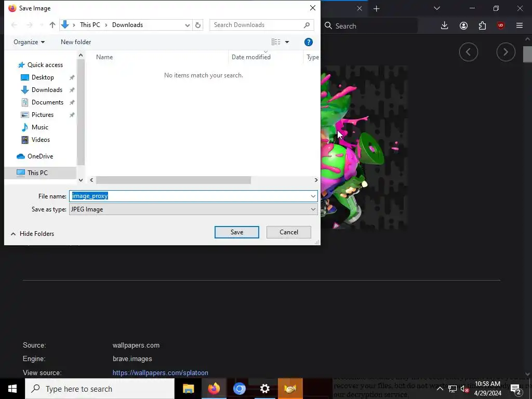Select Desktop in navigation pane

pyautogui.click(x=43, y=77)
